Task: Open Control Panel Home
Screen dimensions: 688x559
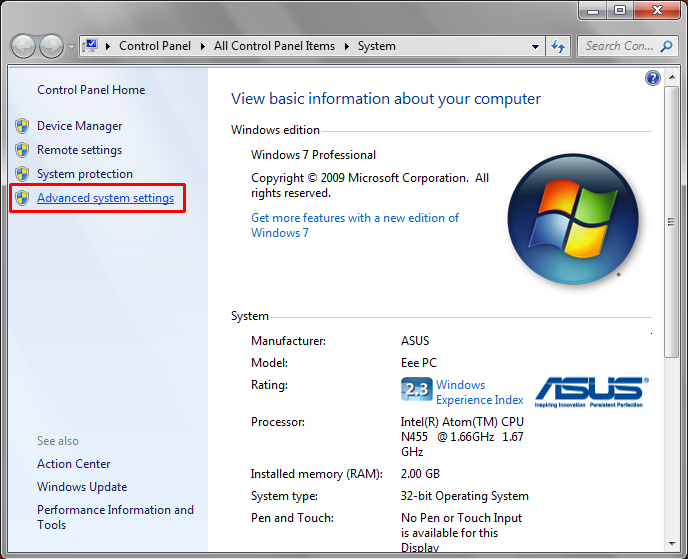Action: [91, 90]
